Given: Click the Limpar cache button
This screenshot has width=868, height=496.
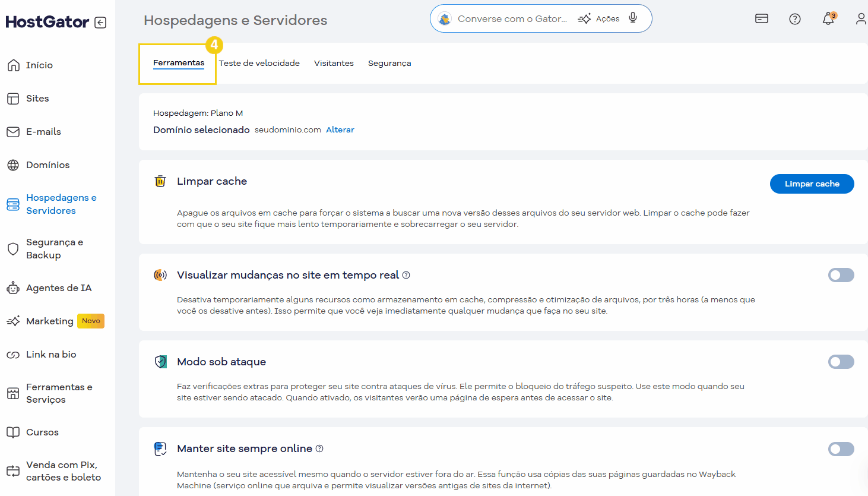Looking at the screenshot, I should pos(812,184).
